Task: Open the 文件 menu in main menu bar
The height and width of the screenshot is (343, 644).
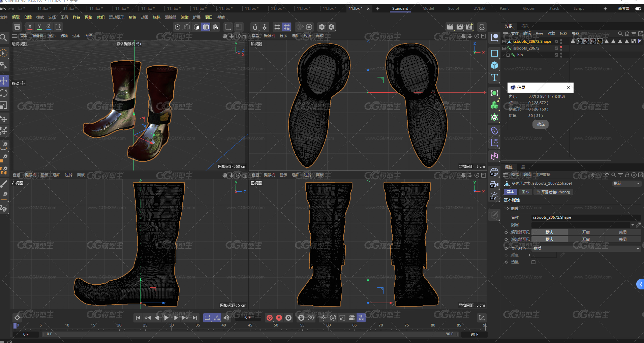Action: tap(4, 17)
